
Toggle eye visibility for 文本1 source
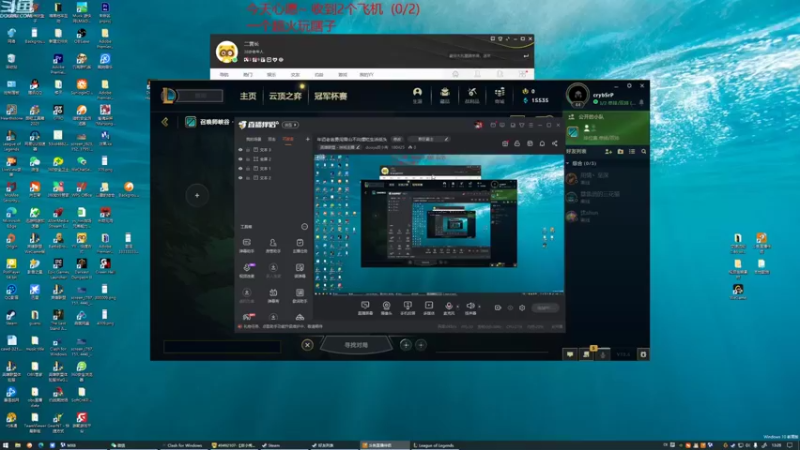[240, 168]
